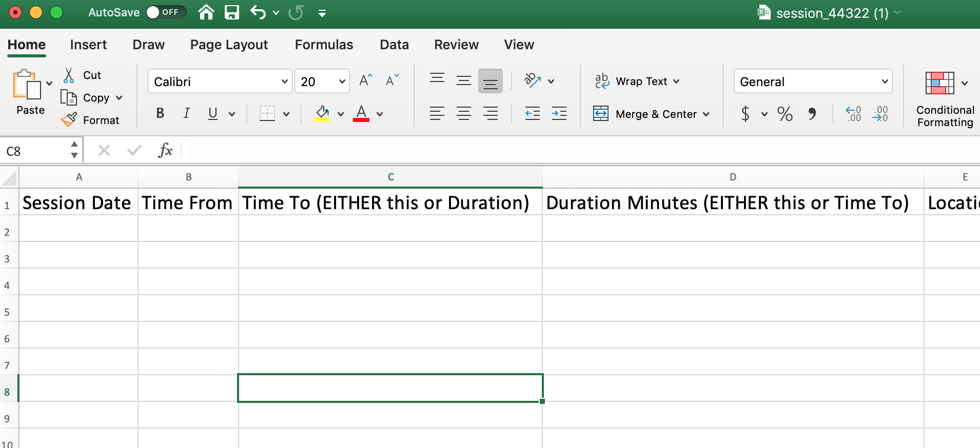This screenshot has height=448, width=980.
Task: Apply Percent style
Action: pyautogui.click(x=785, y=113)
